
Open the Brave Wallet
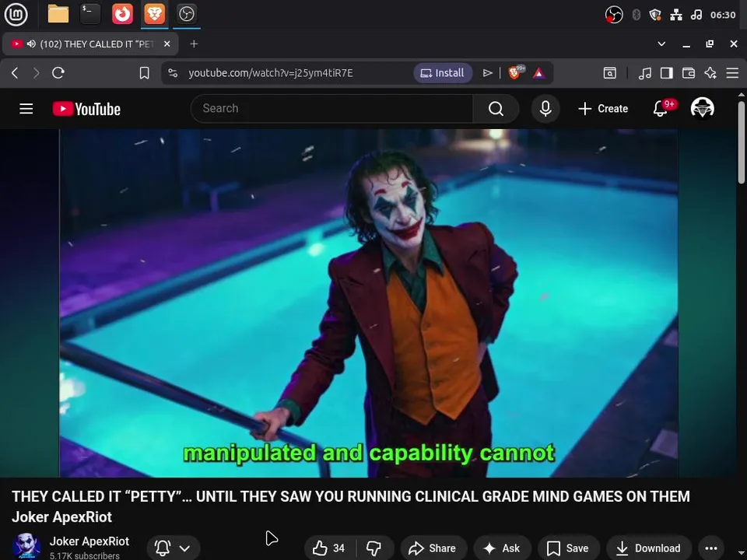[x=689, y=73]
